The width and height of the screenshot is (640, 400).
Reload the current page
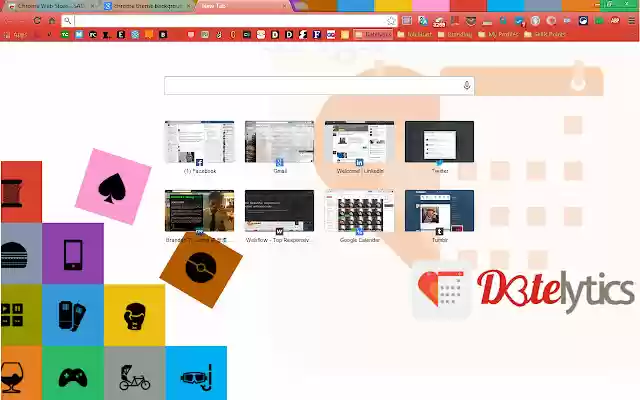pos(37,20)
